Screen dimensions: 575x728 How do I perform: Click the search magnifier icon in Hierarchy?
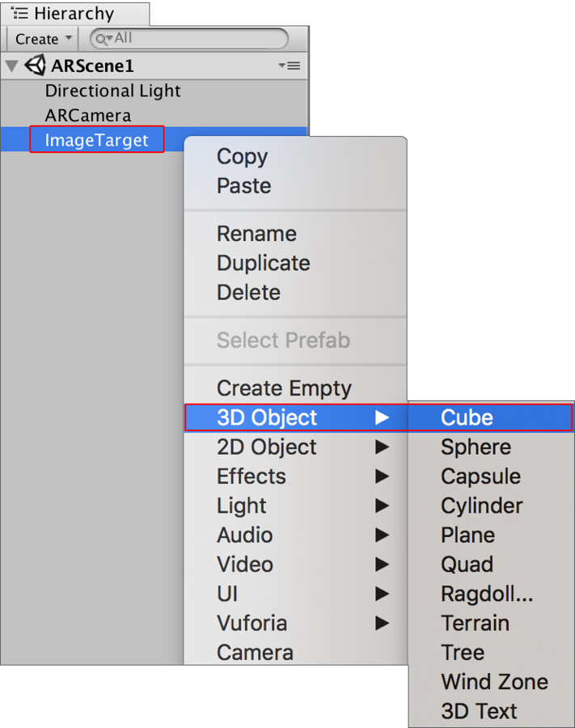103,39
